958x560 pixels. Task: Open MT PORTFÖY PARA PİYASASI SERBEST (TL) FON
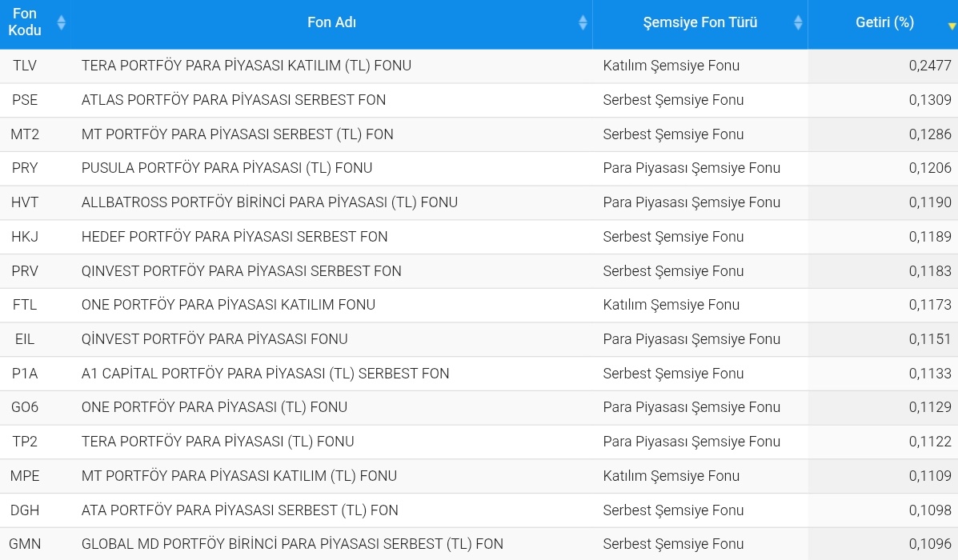(x=237, y=134)
